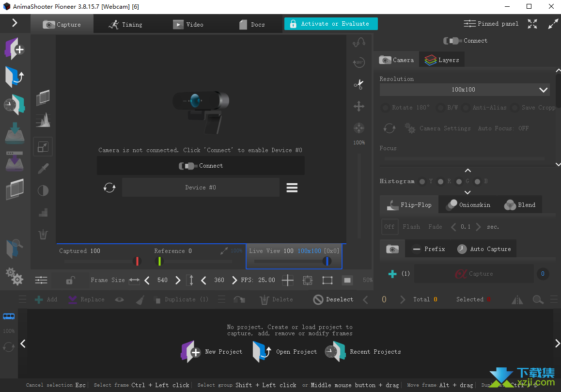Click the fullscreen arrows icon beside Pinned panel
561x392 pixels.
pos(532,24)
